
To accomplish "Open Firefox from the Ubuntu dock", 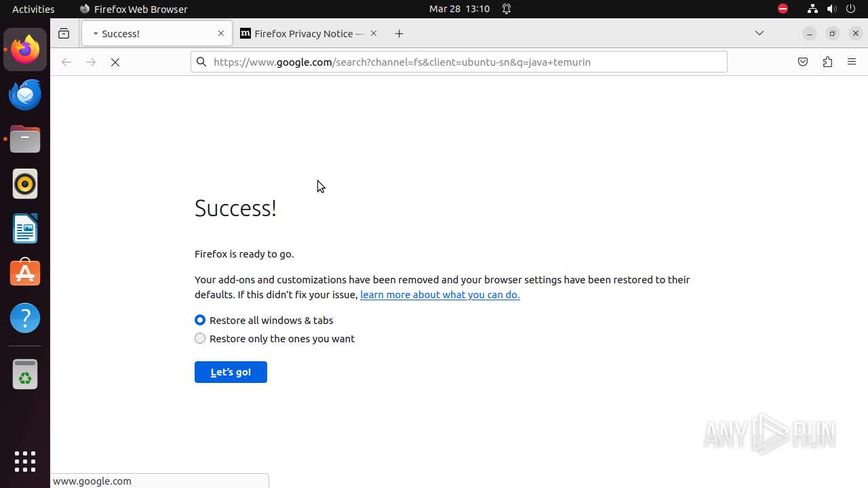I will point(25,49).
